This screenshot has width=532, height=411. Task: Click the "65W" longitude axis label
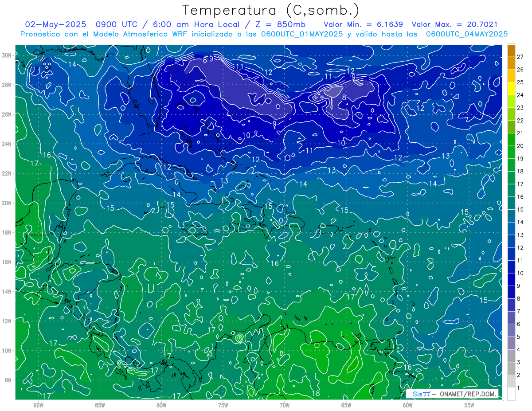[346, 405]
